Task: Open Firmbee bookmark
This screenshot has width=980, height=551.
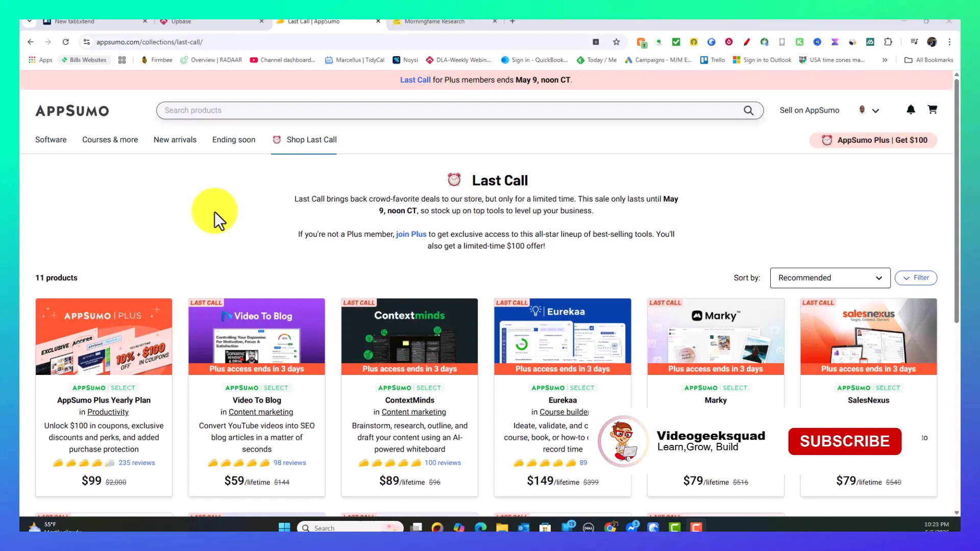Action: tap(157, 60)
